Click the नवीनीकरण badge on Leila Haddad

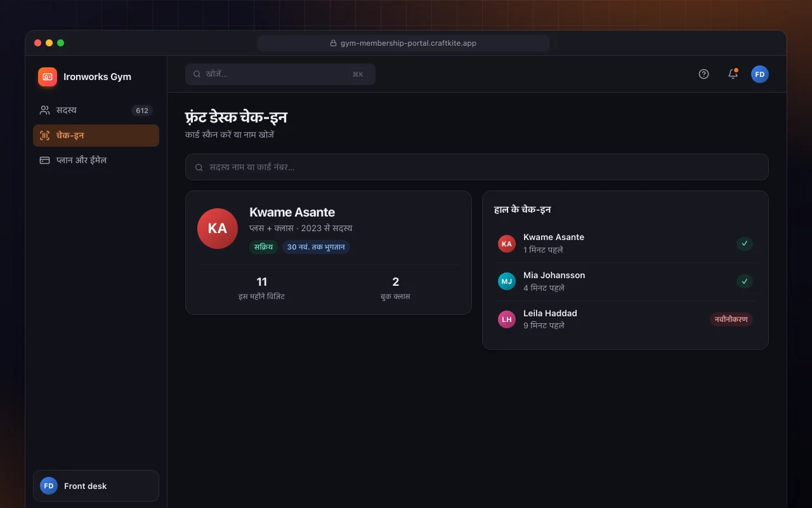tap(731, 319)
